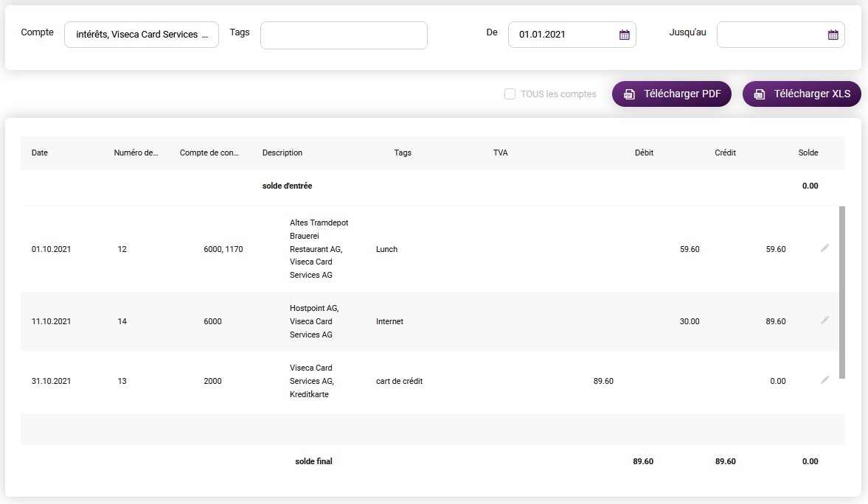The height and width of the screenshot is (504, 868).
Task: Export data with Télécharger XLS button
Action: click(x=802, y=94)
